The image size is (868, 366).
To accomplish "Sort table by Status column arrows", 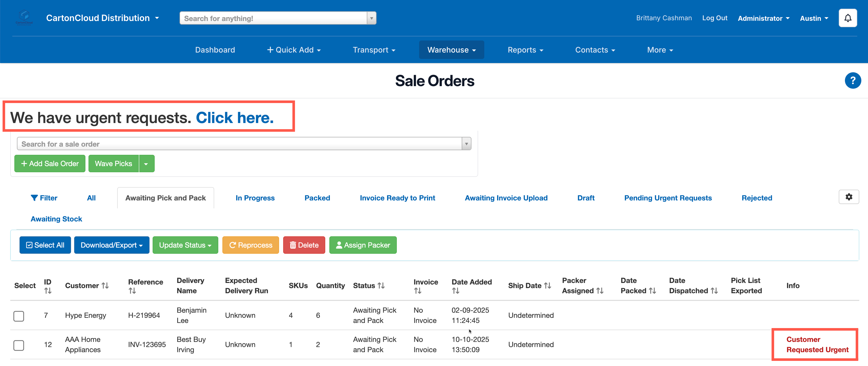I will [381, 286].
